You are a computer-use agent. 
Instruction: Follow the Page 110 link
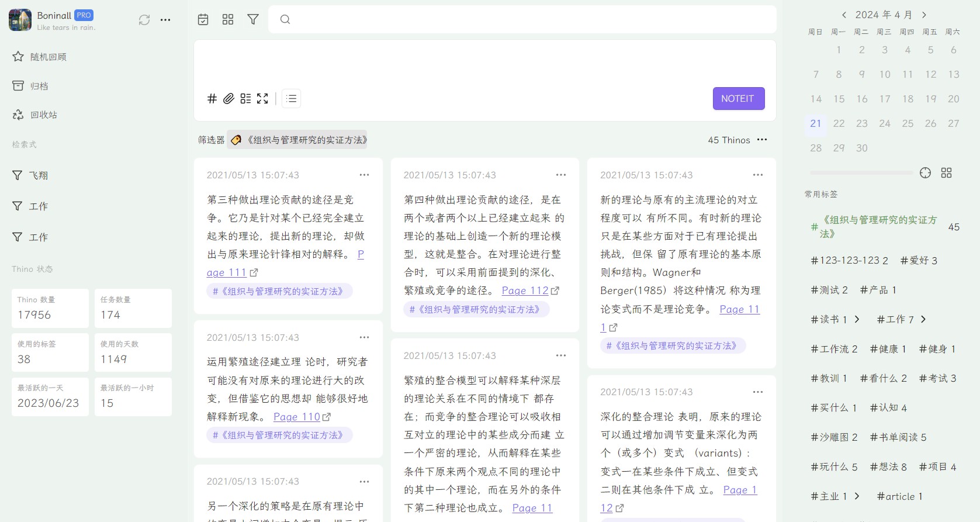[297, 417]
